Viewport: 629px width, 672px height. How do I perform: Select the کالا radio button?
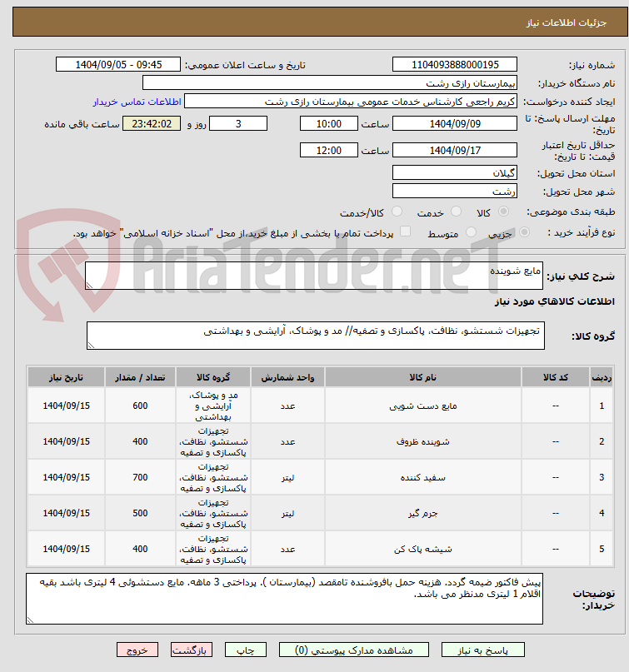click(504, 212)
